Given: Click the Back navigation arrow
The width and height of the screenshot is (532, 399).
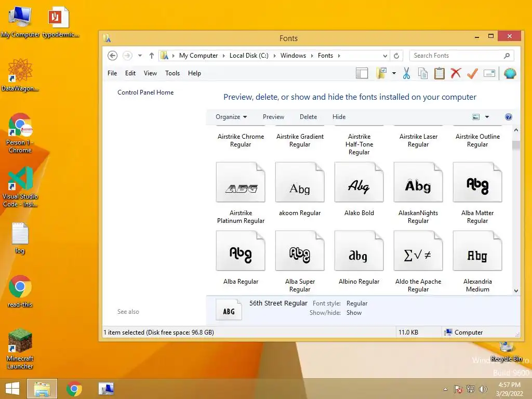Looking at the screenshot, I should click(x=112, y=56).
